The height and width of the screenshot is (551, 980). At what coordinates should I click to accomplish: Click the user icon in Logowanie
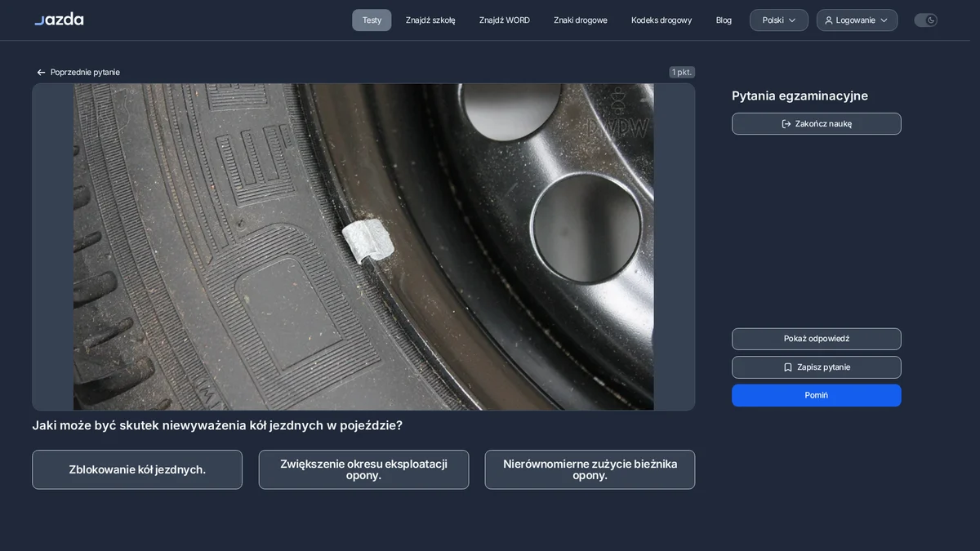click(x=829, y=20)
